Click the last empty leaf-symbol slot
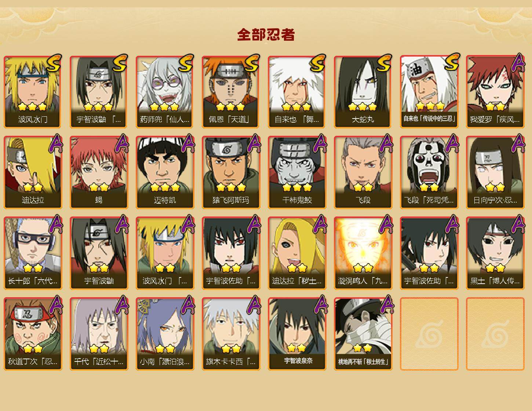 pyautogui.click(x=495, y=334)
